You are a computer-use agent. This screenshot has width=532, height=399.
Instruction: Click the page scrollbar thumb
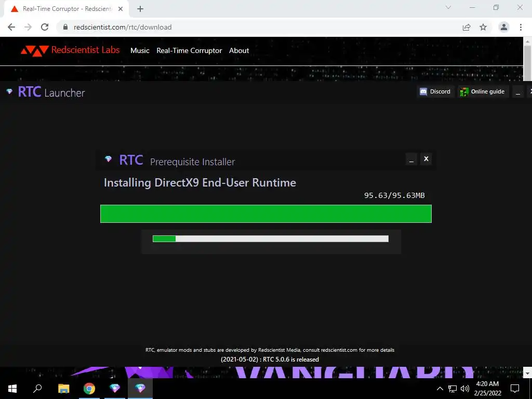(527, 63)
